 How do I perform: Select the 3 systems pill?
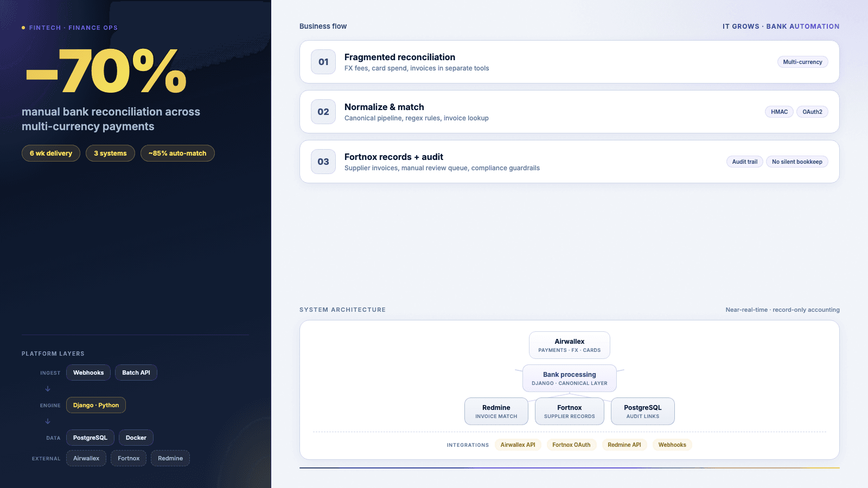pos(110,153)
